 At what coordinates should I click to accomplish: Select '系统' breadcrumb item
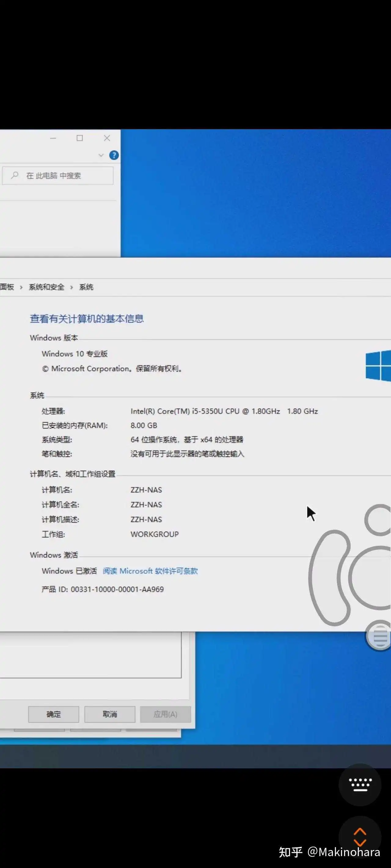click(x=86, y=287)
